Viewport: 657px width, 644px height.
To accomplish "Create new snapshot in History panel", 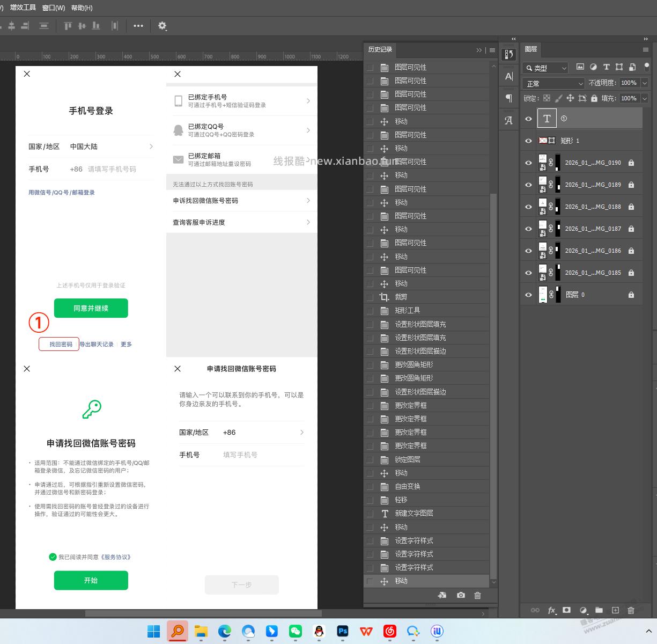I will pos(461,595).
